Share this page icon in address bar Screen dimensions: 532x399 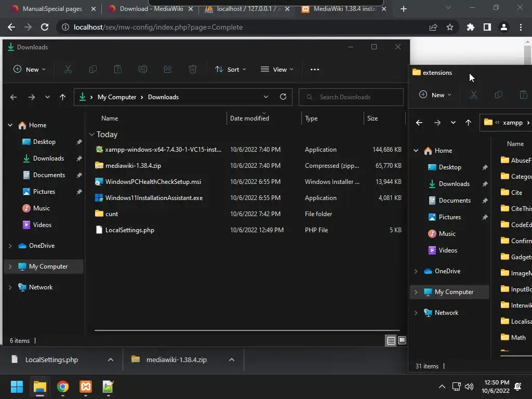point(433,27)
